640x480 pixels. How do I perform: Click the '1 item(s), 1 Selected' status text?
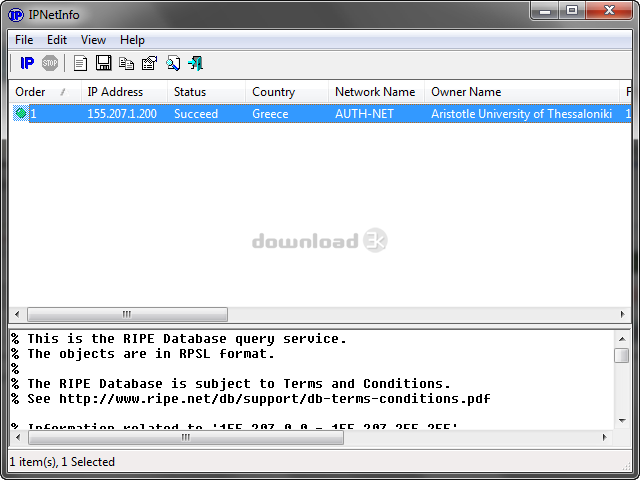coord(62,462)
